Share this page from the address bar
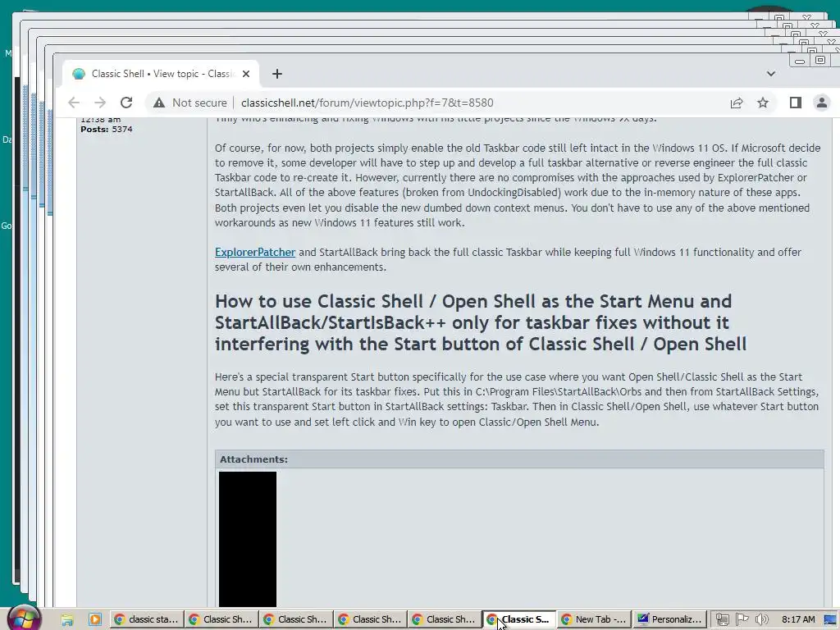Image resolution: width=840 pixels, height=630 pixels. (x=737, y=103)
